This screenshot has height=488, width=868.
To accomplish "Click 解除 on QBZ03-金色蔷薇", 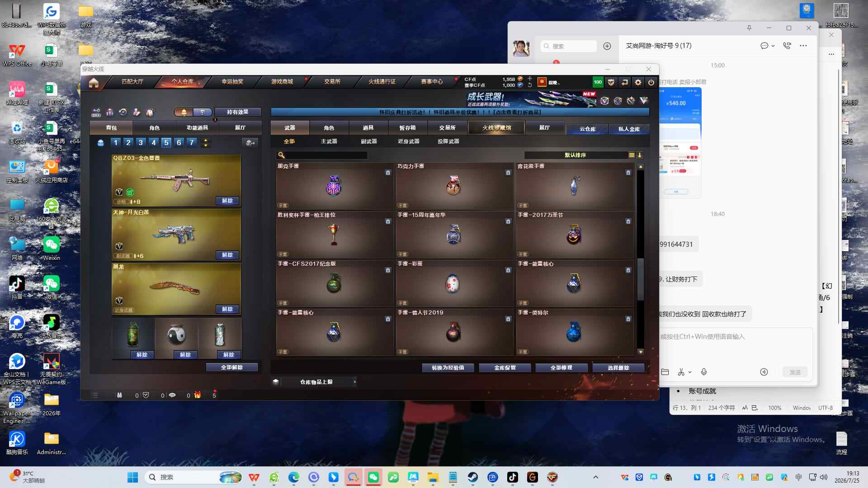I will 227,201.
